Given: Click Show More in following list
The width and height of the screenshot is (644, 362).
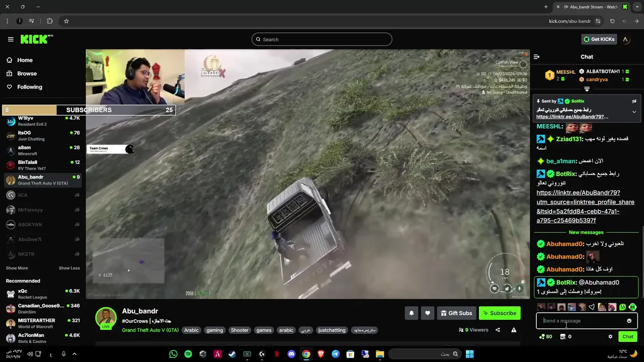Looking at the screenshot, I should coord(17,268).
